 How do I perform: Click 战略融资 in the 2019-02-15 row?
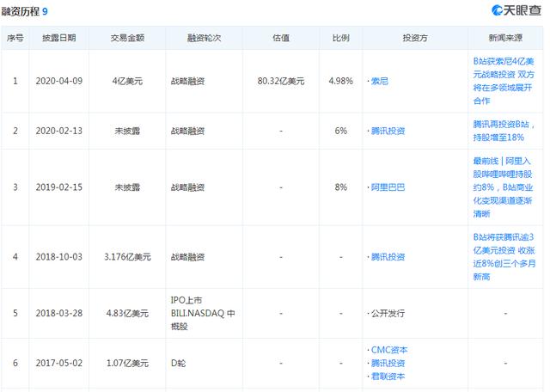tap(187, 187)
